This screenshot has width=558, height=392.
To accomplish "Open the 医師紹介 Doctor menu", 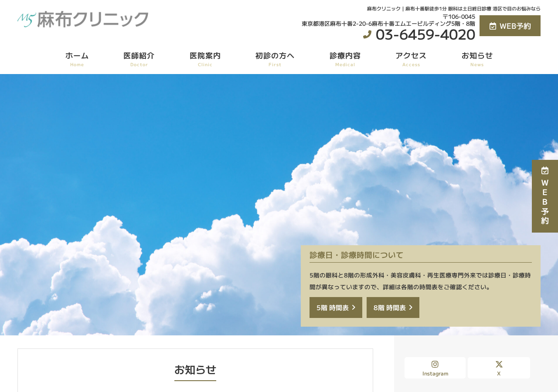I will pos(139,59).
